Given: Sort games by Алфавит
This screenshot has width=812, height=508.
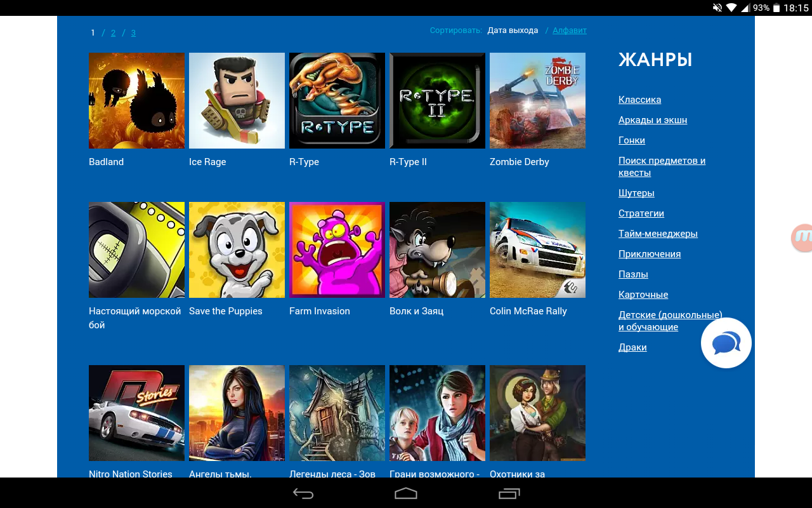Looking at the screenshot, I should pyautogui.click(x=569, y=30).
